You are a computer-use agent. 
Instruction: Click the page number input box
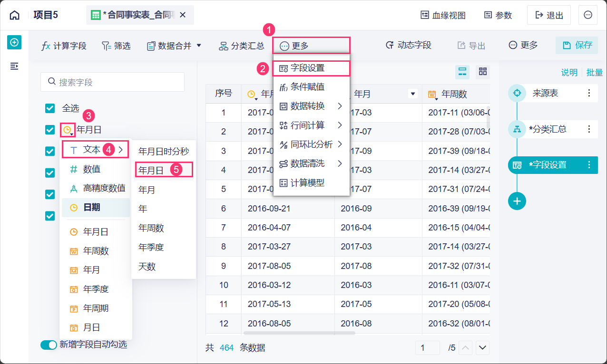[x=427, y=348]
